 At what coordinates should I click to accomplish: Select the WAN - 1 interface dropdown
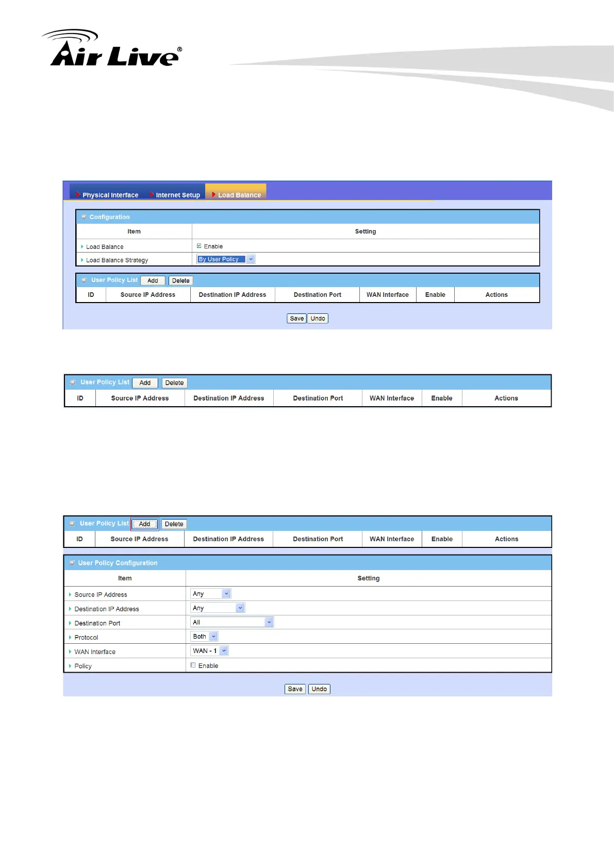coord(209,651)
